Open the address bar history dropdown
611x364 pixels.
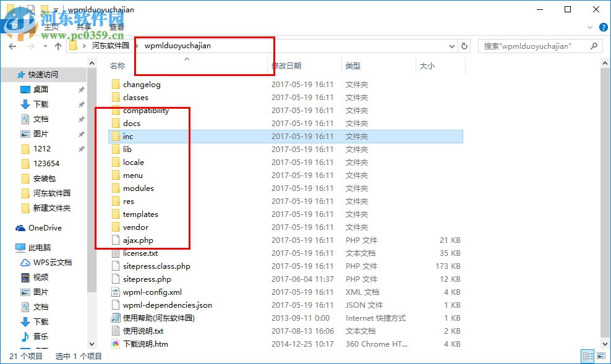point(450,46)
